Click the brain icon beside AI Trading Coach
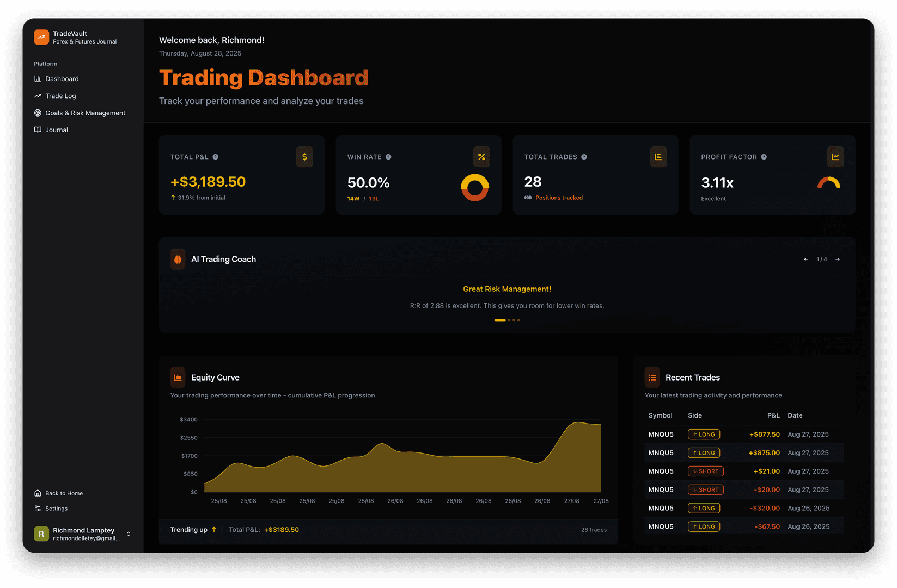The width and height of the screenshot is (897, 588). (178, 259)
